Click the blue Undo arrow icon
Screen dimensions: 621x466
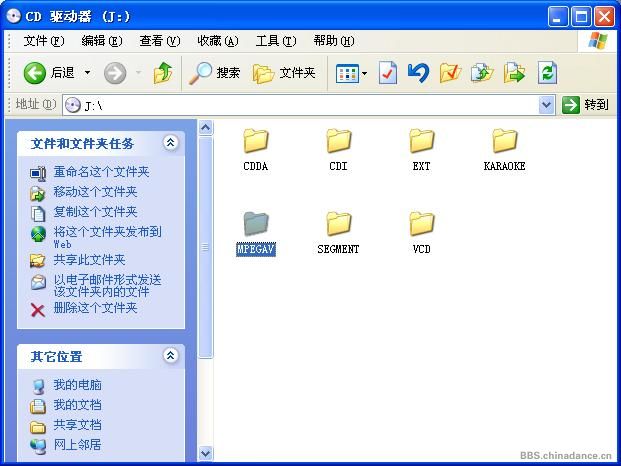point(418,73)
